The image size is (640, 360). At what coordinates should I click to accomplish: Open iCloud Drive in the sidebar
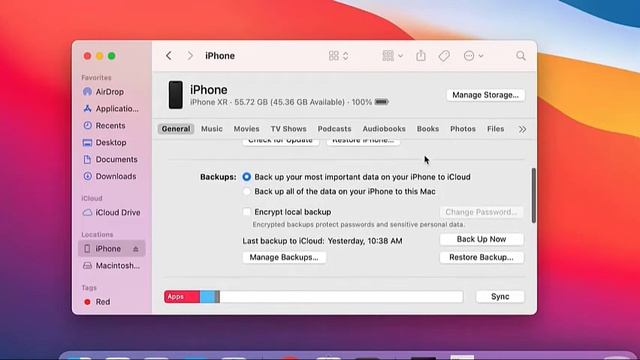pos(111,213)
